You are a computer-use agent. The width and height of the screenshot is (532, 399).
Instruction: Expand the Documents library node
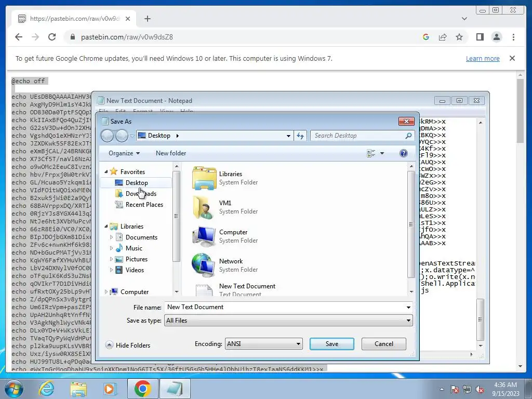[x=111, y=237]
